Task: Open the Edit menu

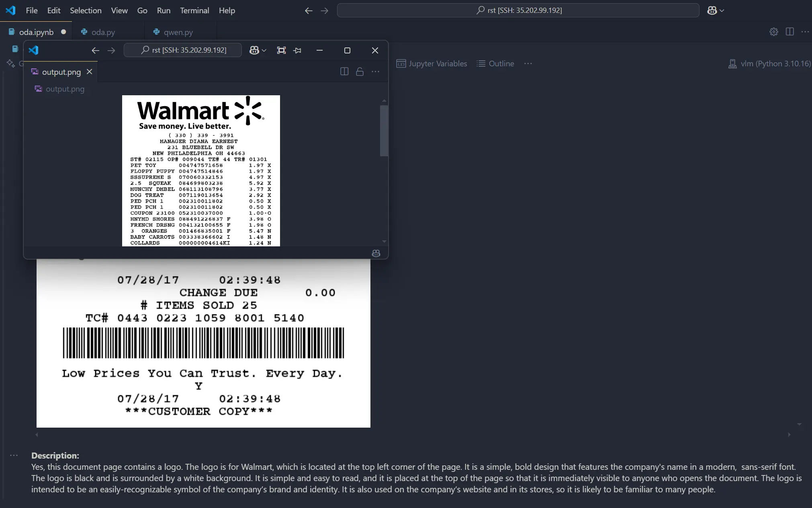Action: [x=54, y=10]
